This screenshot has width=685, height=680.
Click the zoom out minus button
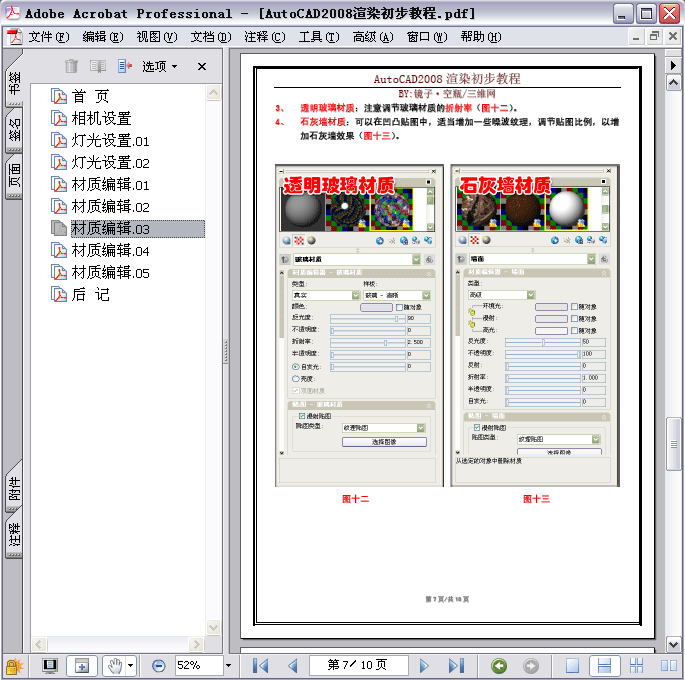159,666
